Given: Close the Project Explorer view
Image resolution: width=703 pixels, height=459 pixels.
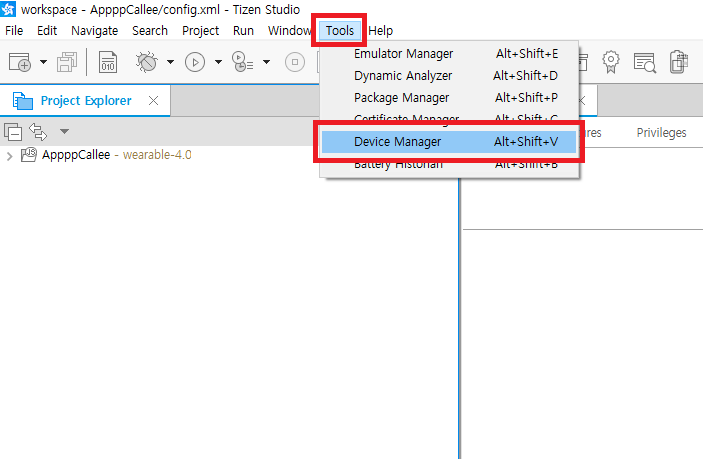Looking at the screenshot, I should pos(153,100).
